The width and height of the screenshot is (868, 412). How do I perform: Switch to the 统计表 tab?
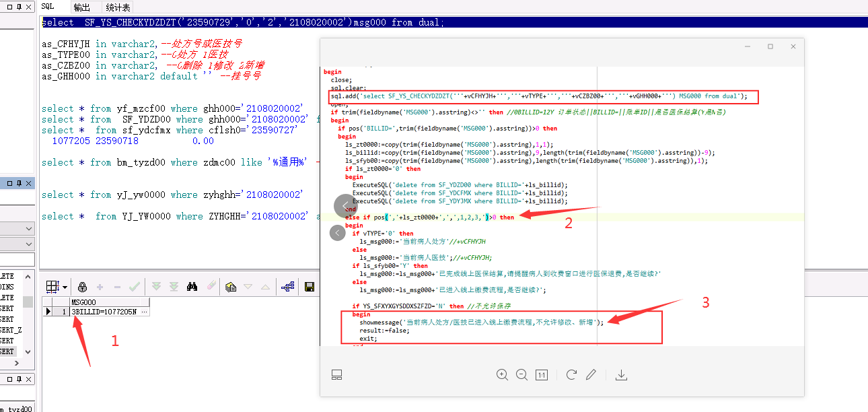118,7
